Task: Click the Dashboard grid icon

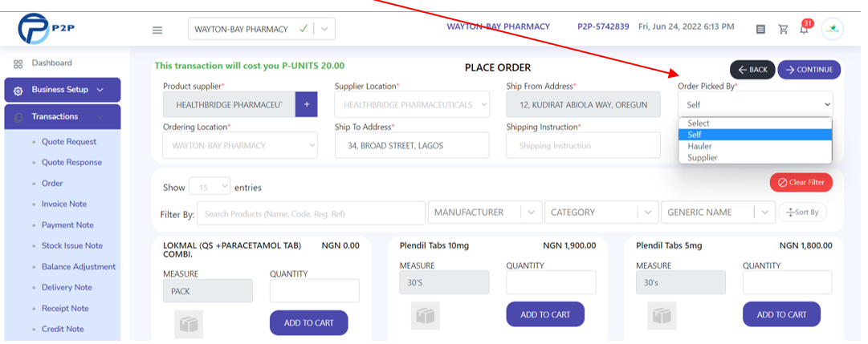Action: point(18,63)
